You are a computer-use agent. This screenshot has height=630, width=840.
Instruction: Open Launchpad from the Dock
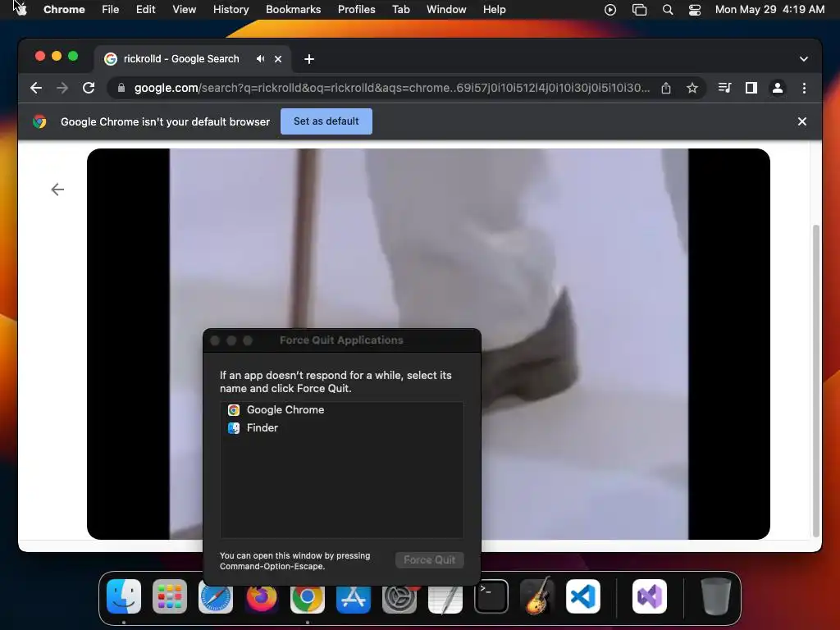170,596
